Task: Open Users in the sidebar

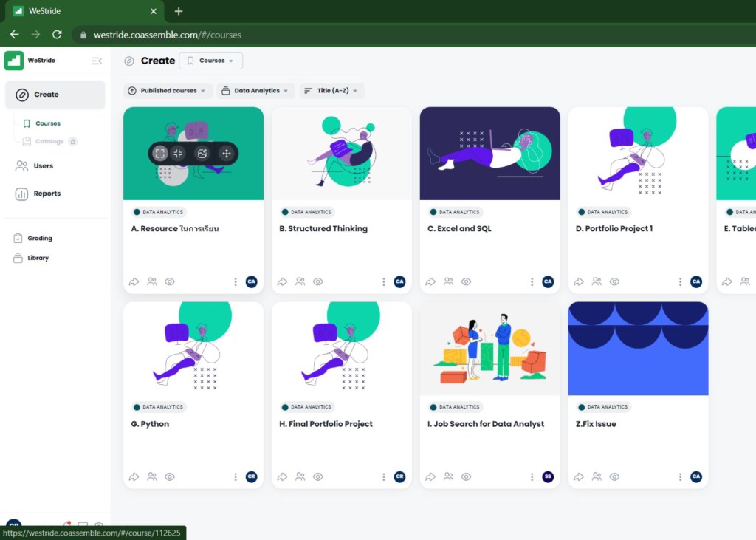Action: (x=44, y=166)
